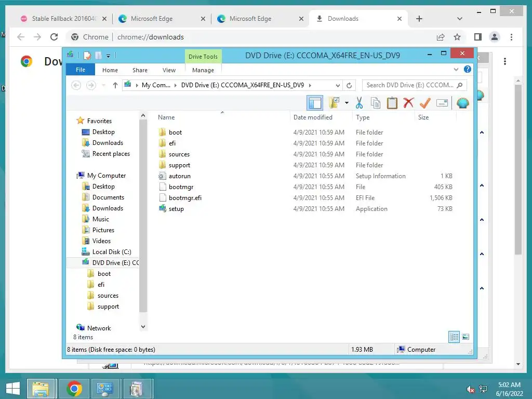
Task: Click the Windows Start button
Action: tap(13, 389)
